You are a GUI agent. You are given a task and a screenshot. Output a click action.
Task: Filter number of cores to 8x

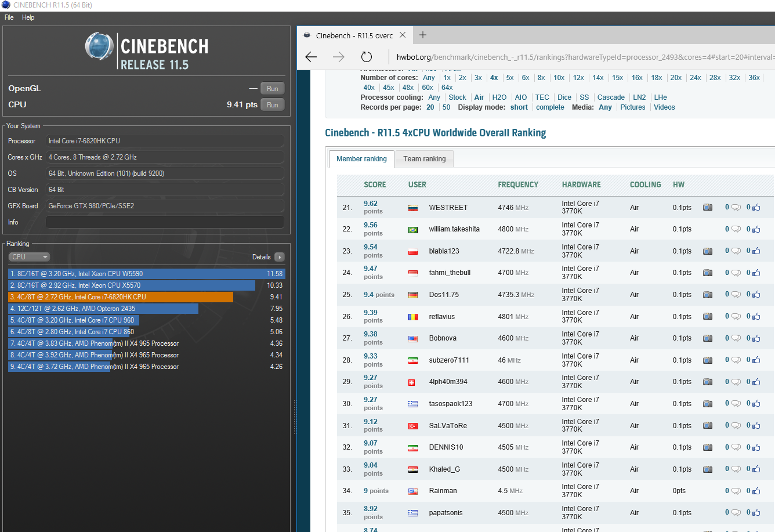click(541, 78)
